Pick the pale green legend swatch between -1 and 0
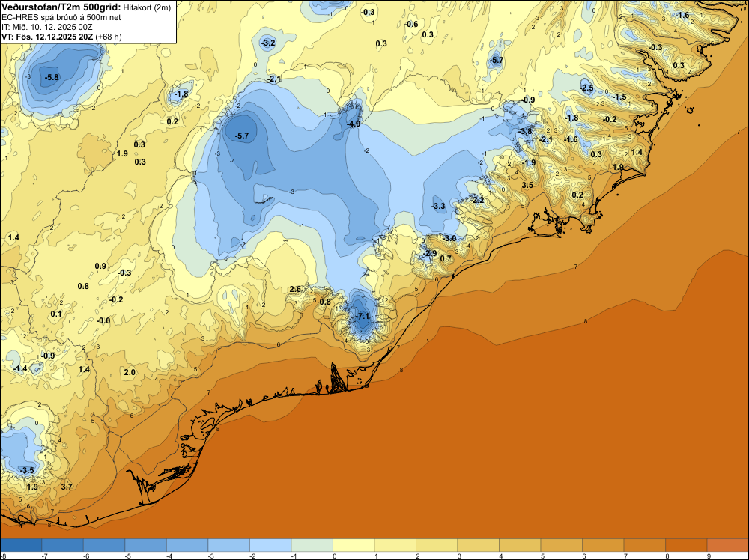749x560 pixels. point(312,545)
